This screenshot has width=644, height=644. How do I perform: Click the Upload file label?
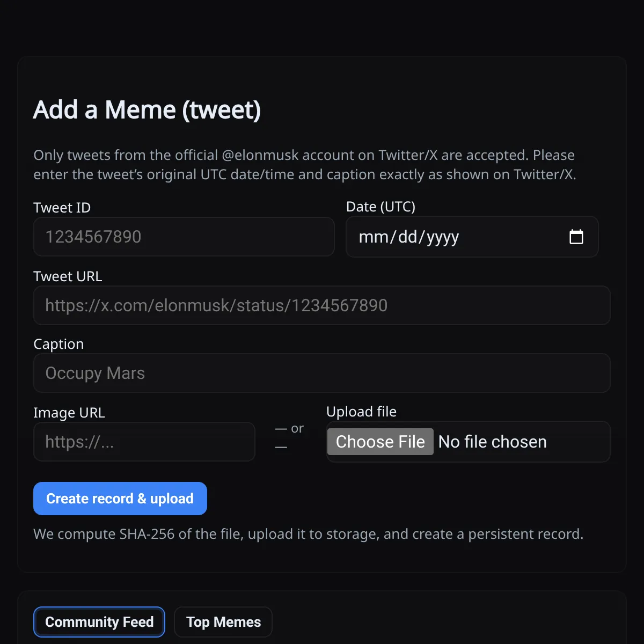pyautogui.click(x=361, y=412)
